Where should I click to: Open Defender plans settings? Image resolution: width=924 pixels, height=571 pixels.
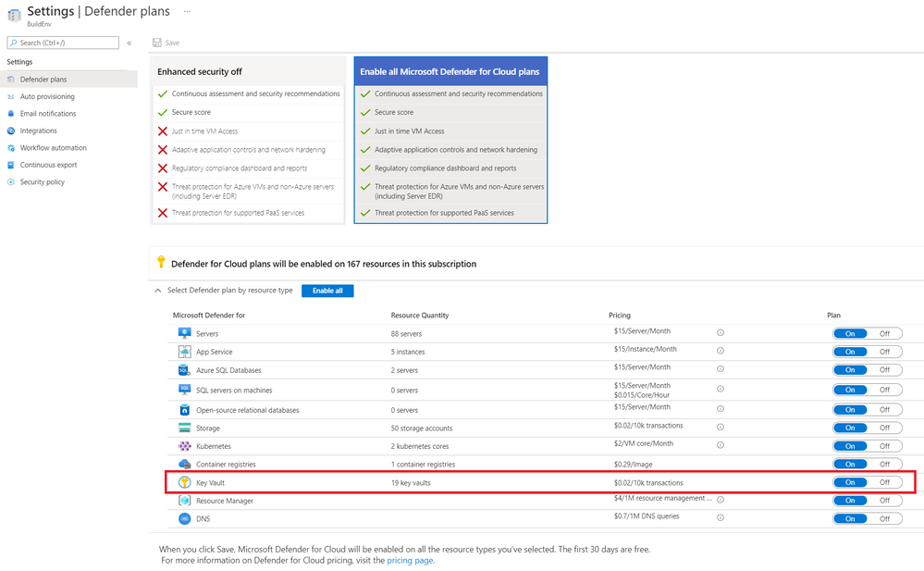click(69, 79)
